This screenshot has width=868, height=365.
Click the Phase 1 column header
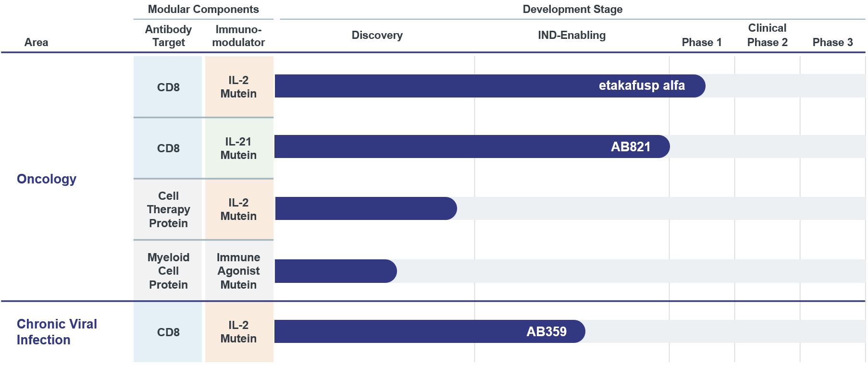point(702,42)
